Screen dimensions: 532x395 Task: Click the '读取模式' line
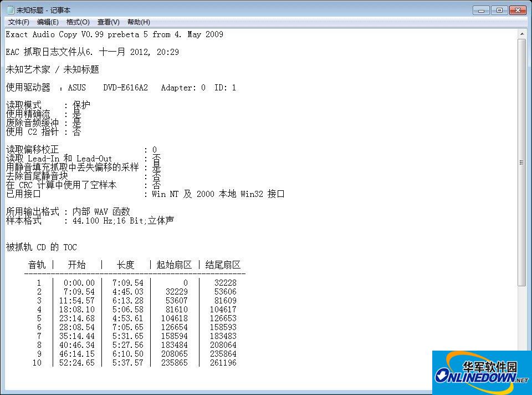tap(48, 105)
